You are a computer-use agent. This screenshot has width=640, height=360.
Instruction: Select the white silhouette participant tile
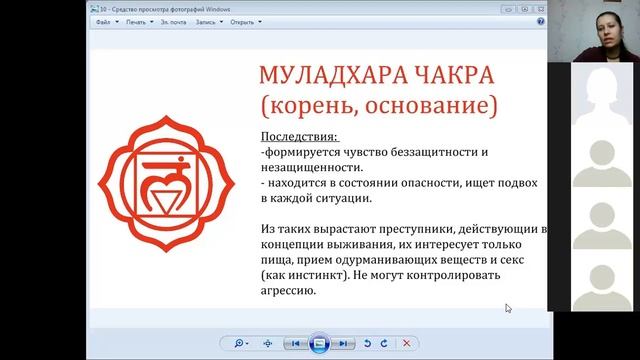(x=602, y=94)
